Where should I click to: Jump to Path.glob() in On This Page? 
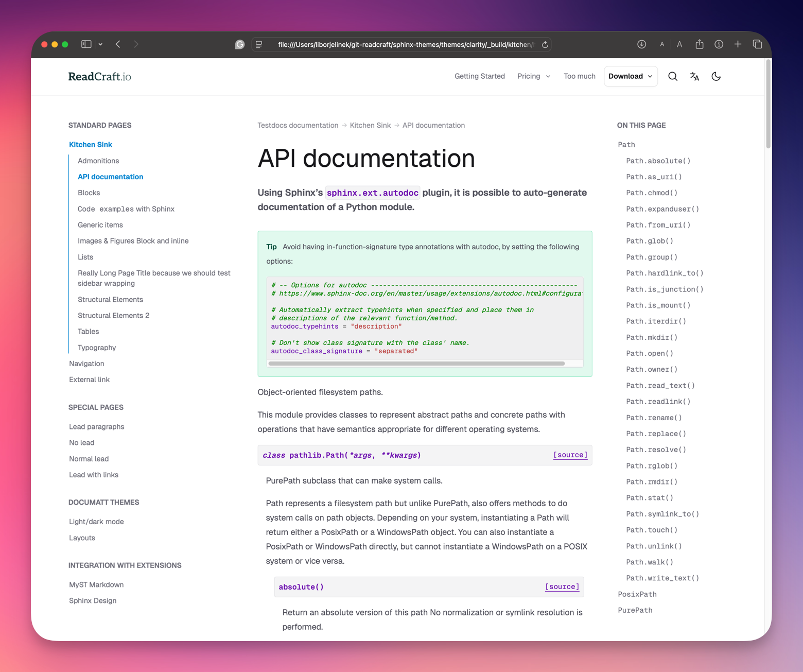pos(649,241)
